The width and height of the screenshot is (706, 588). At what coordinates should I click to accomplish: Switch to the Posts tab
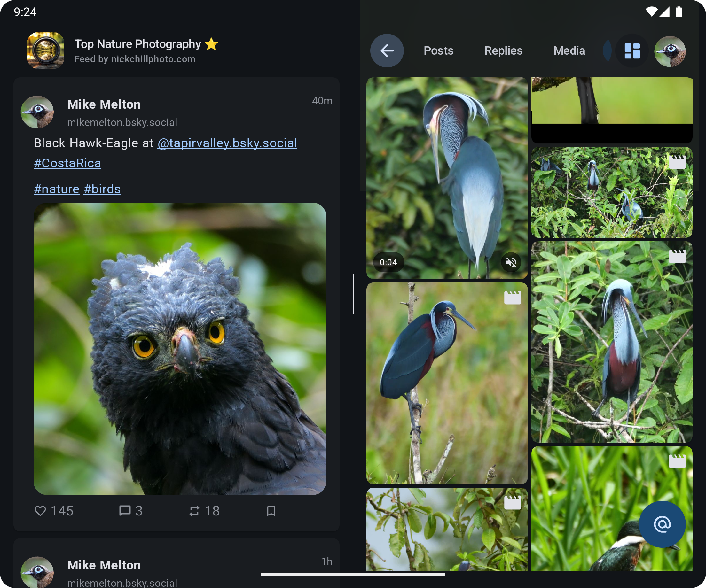click(438, 51)
